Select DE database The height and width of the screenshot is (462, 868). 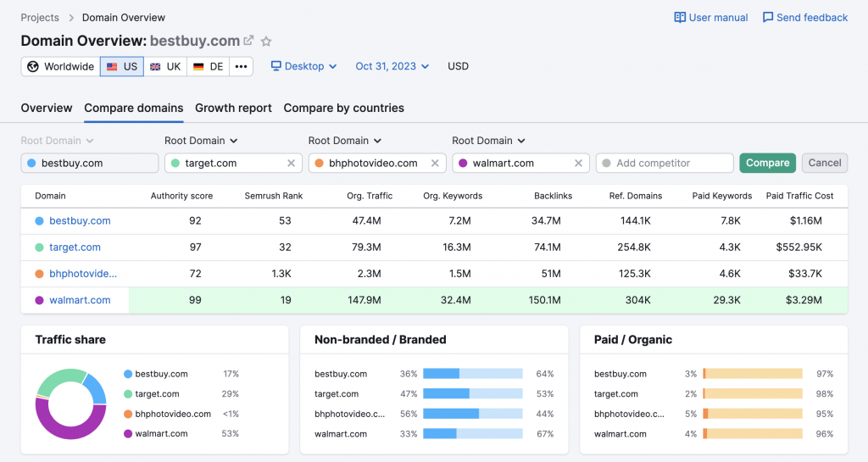209,66
